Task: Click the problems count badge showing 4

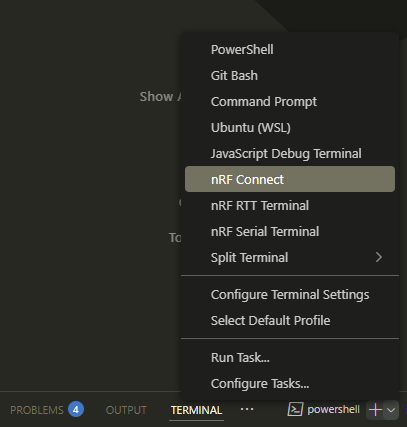Action: (x=76, y=409)
